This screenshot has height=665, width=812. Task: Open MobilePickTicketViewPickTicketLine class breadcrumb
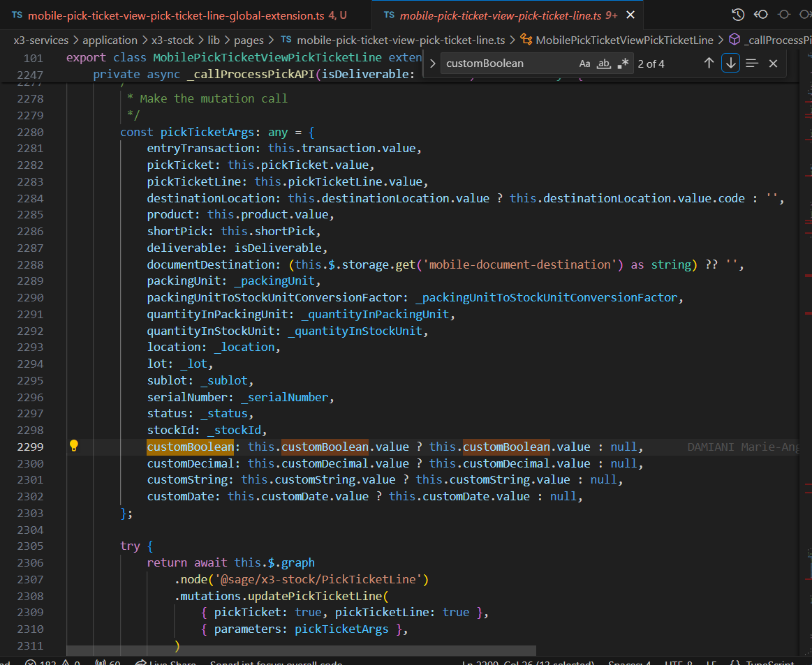624,40
